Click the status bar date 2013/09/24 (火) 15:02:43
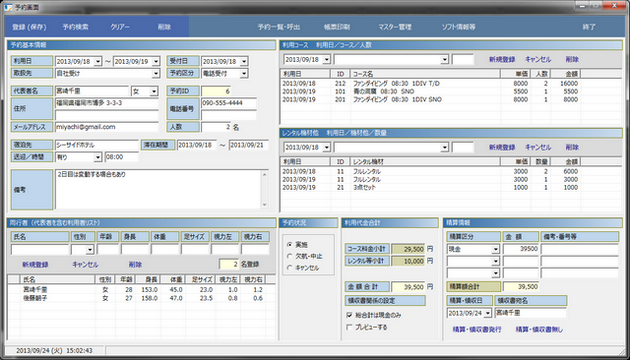The height and width of the screenshot is (360, 630). point(54,350)
